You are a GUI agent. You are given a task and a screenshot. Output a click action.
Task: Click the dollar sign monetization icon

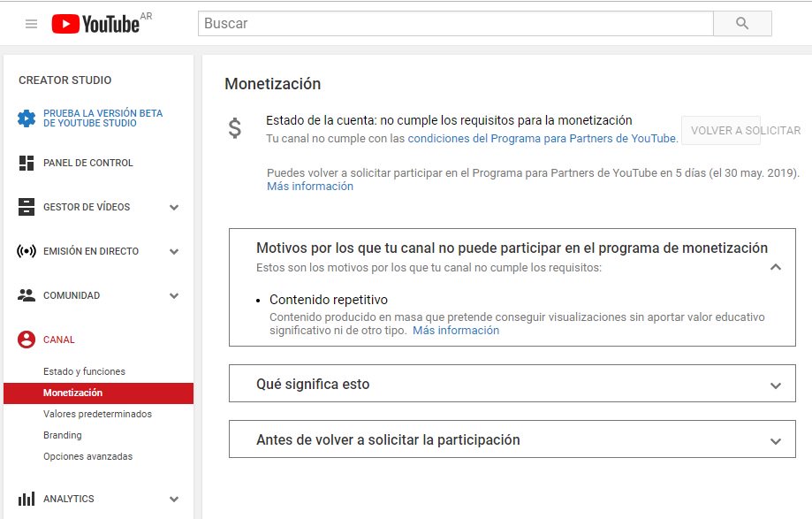235,128
